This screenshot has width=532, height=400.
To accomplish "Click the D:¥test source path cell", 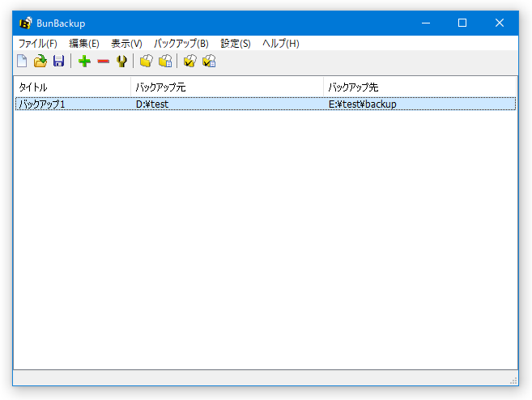I will 152,104.
